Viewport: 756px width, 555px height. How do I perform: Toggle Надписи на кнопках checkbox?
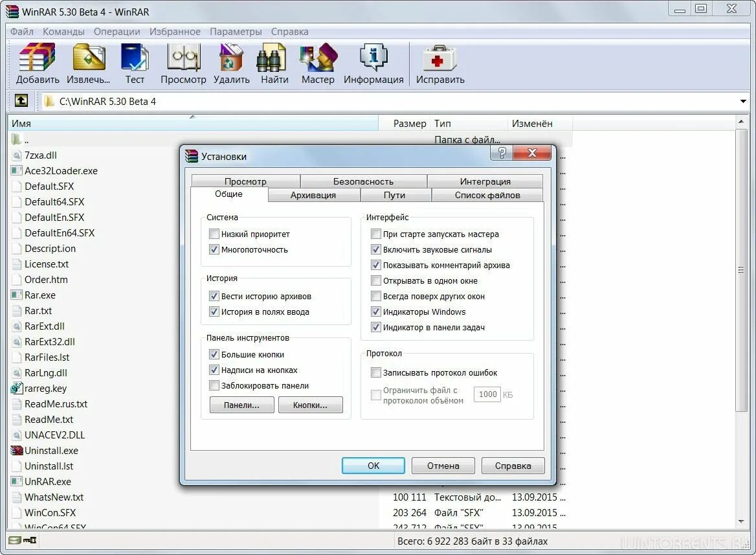214,370
